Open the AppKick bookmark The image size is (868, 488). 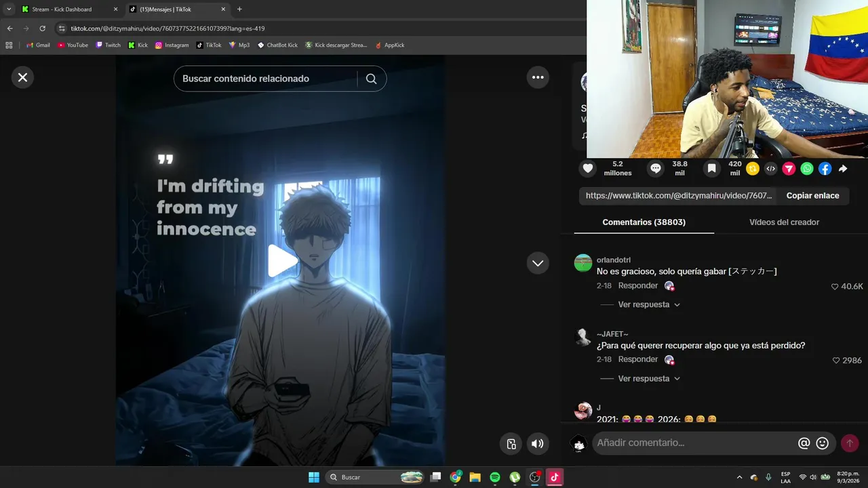[389, 45]
